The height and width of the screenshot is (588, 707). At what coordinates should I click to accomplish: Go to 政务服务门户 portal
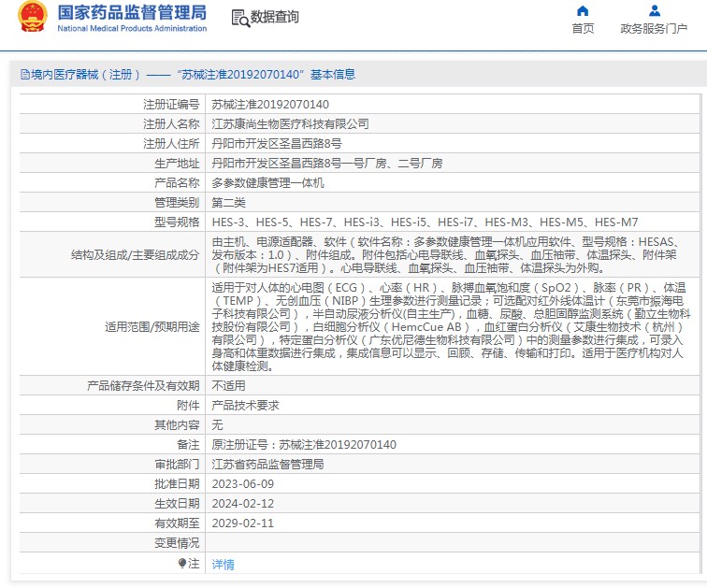654,28
